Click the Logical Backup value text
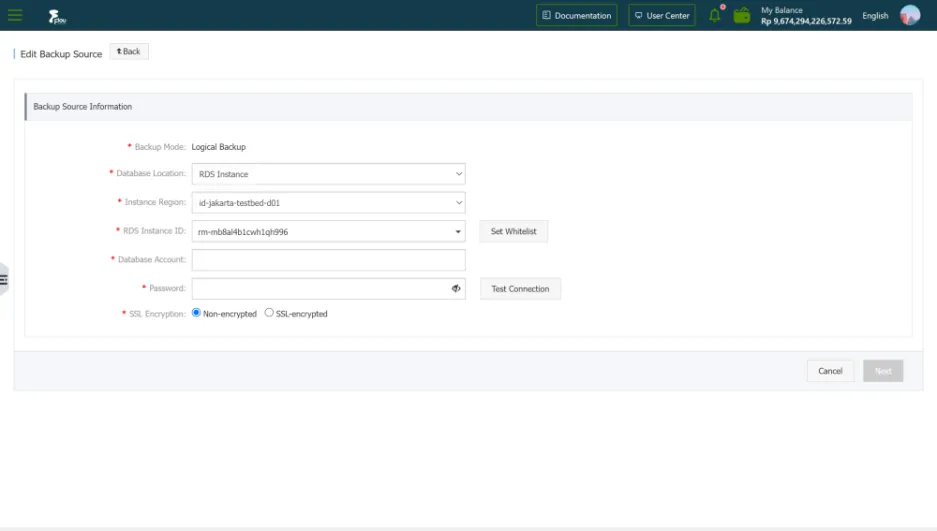The height and width of the screenshot is (531, 937). (x=219, y=147)
